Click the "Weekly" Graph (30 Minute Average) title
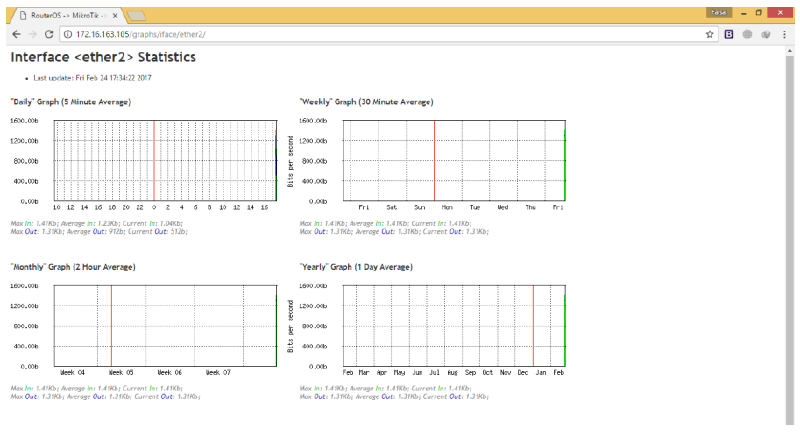The height and width of the screenshot is (442, 800). click(366, 102)
